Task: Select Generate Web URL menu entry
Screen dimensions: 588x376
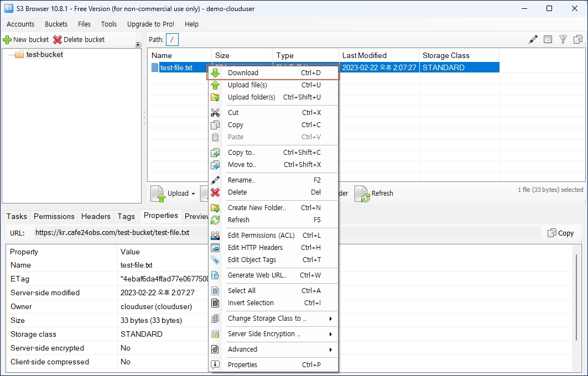Action: [257, 275]
